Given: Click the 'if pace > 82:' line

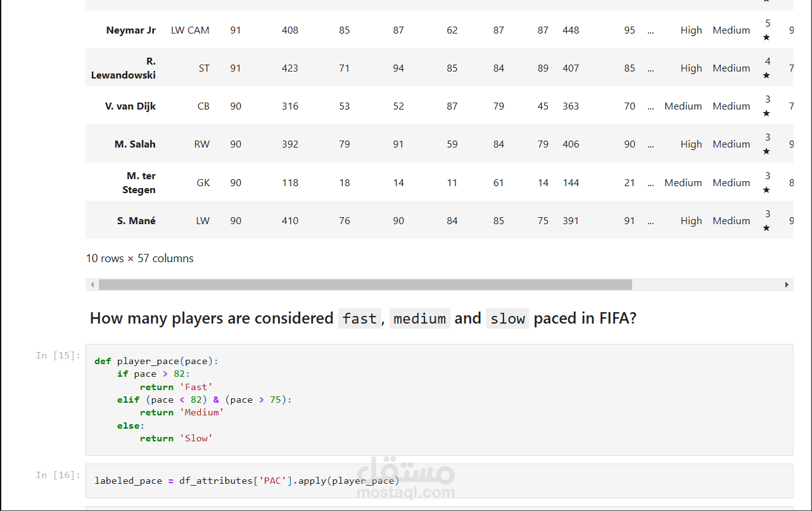Looking at the screenshot, I should pos(153,374).
